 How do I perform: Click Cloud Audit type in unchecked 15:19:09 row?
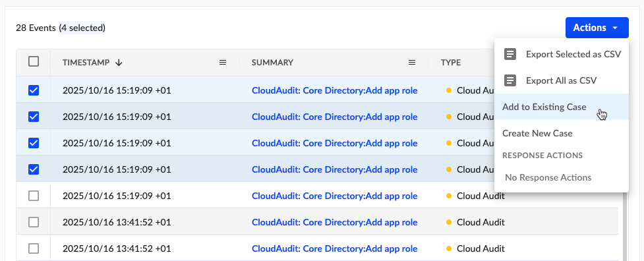pos(481,196)
